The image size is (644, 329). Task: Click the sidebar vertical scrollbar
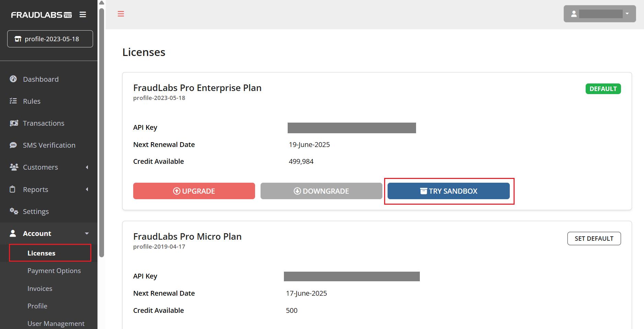(102, 132)
